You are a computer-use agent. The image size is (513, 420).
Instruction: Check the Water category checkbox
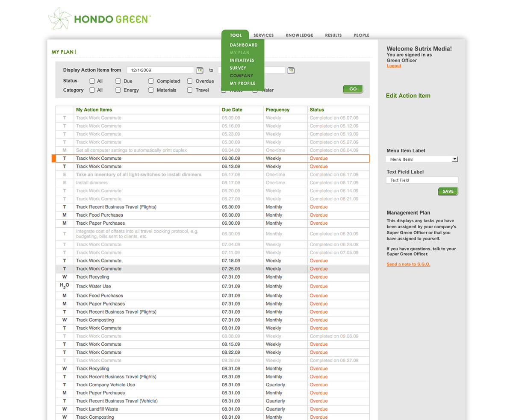[x=255, y=90]
